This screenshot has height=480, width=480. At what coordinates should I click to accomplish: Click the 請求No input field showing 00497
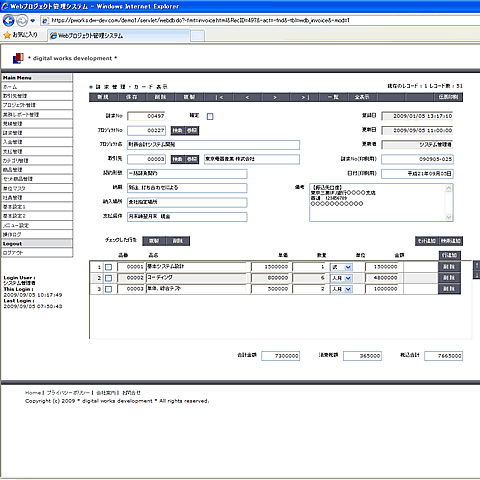click(146, 116)
